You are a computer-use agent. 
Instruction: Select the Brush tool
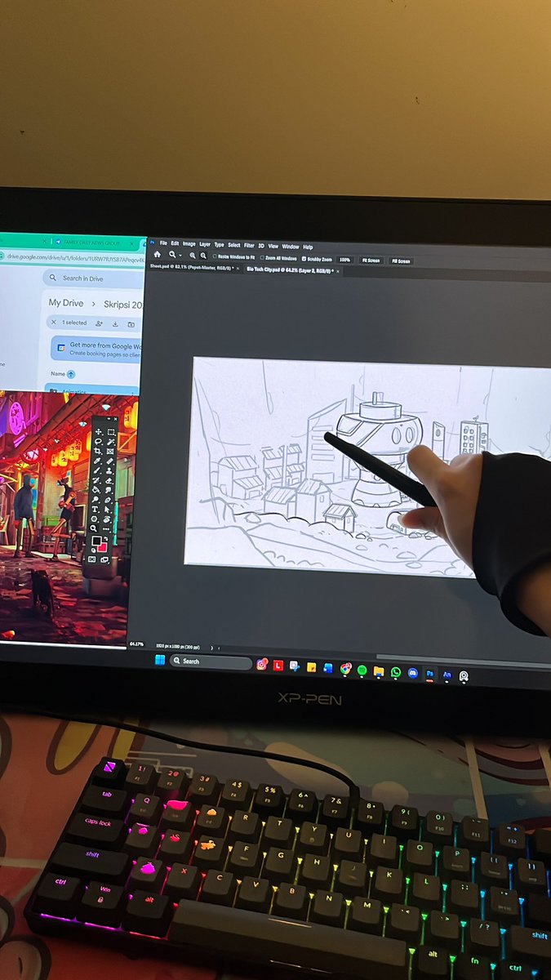point(97,470)
